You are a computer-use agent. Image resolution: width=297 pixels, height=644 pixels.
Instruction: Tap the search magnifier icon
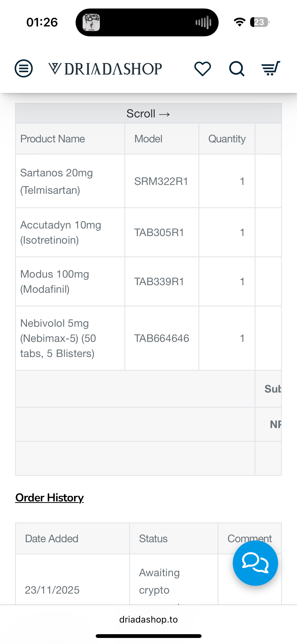point(237,69)
